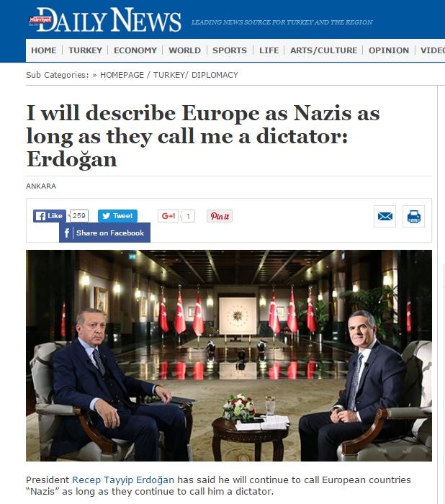The height and width of the screenshot is (504, 445).
Task: Click the HOMEPAGE breadcrumb link
Action: pyautogui.click(x=122, y=75)
